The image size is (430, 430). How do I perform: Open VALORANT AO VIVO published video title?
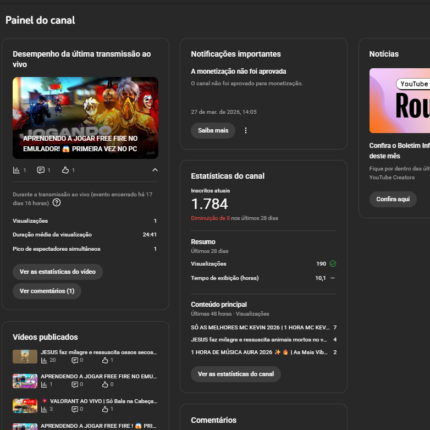point(99,401)
